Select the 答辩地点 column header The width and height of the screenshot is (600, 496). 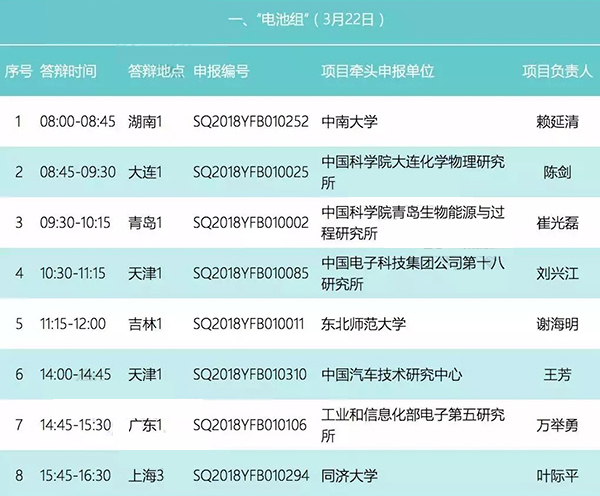coord(157,72)
